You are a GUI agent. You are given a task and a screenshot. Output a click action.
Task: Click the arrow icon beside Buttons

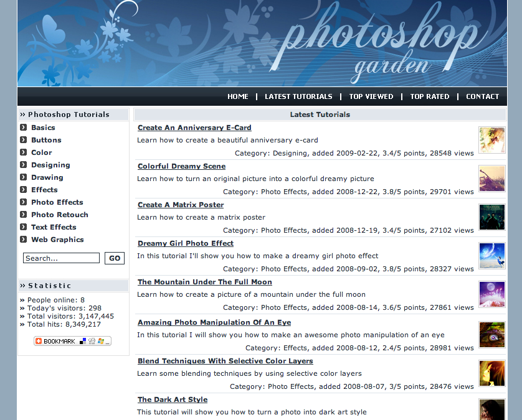click(x=23, y=139)
